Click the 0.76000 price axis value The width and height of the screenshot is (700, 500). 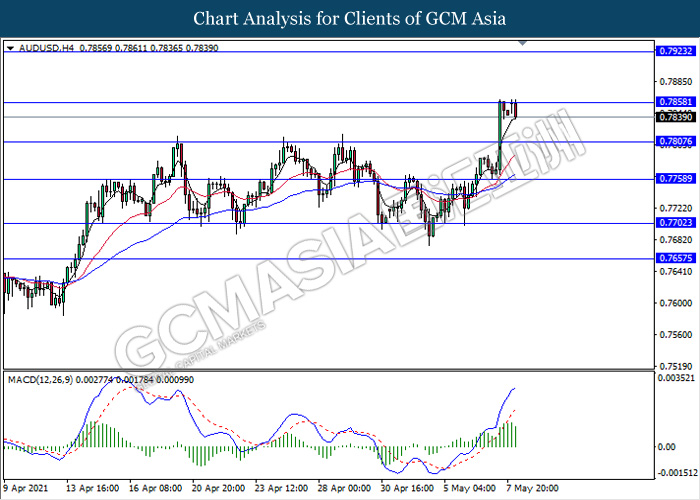pos(676,303)
